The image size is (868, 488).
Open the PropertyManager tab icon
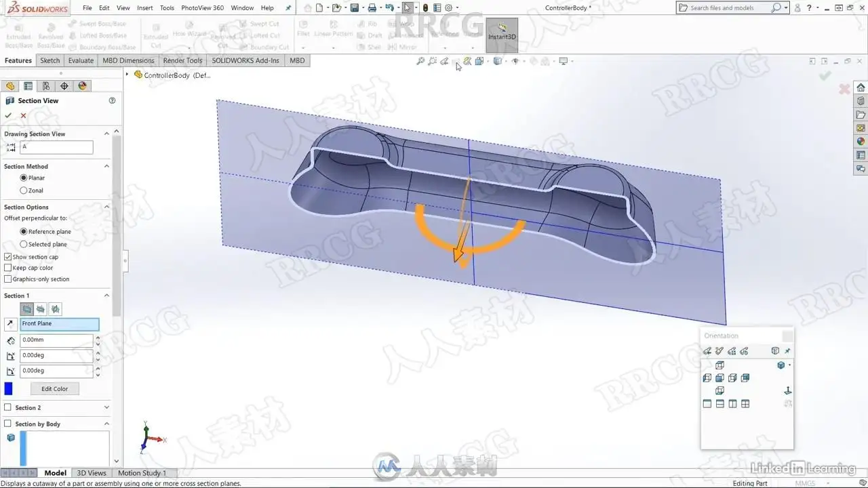click(28, 86)
